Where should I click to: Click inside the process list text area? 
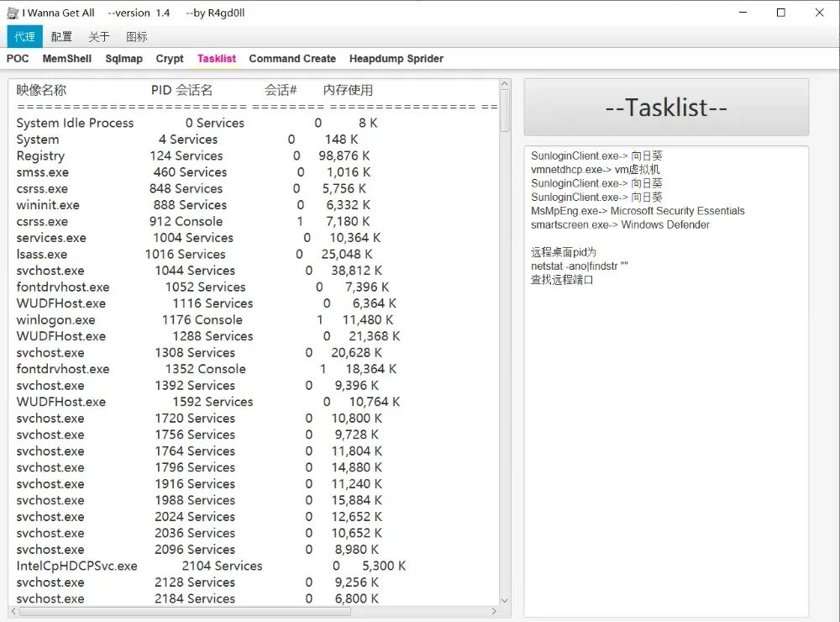tap(252, 336)
